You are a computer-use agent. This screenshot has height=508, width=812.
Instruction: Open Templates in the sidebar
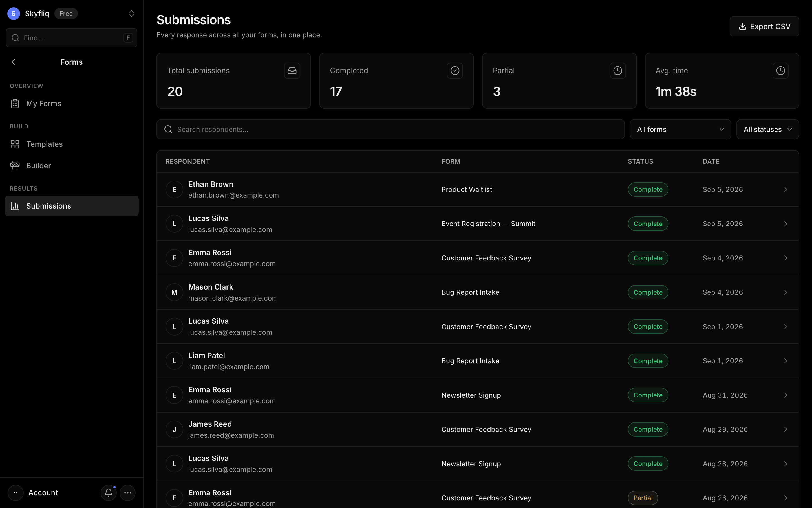pyautogui.click(x=71, y=144)
